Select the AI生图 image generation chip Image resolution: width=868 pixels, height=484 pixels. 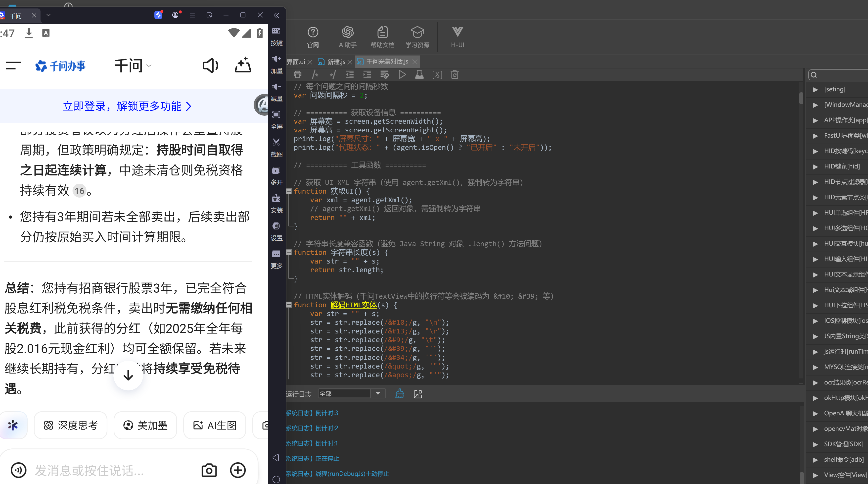(215, 425)
